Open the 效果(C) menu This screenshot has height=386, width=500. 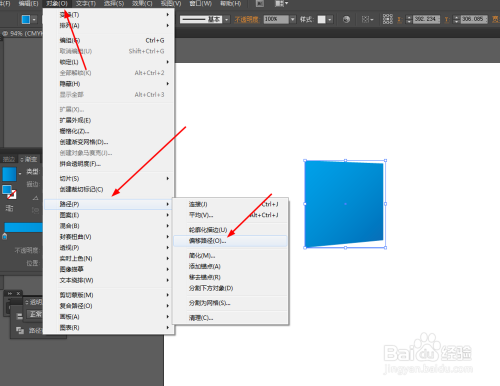[142, 4]
